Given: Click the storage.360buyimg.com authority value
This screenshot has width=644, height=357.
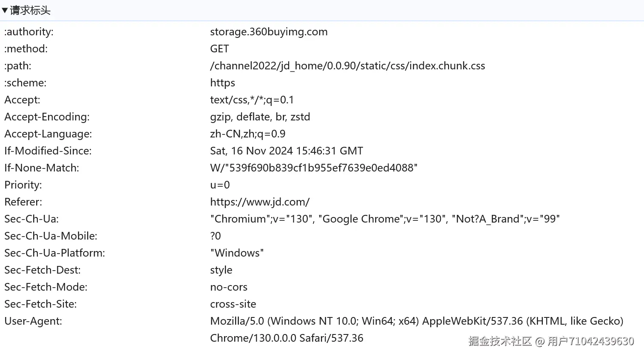Looking at the screenshot, I should 269,32.
